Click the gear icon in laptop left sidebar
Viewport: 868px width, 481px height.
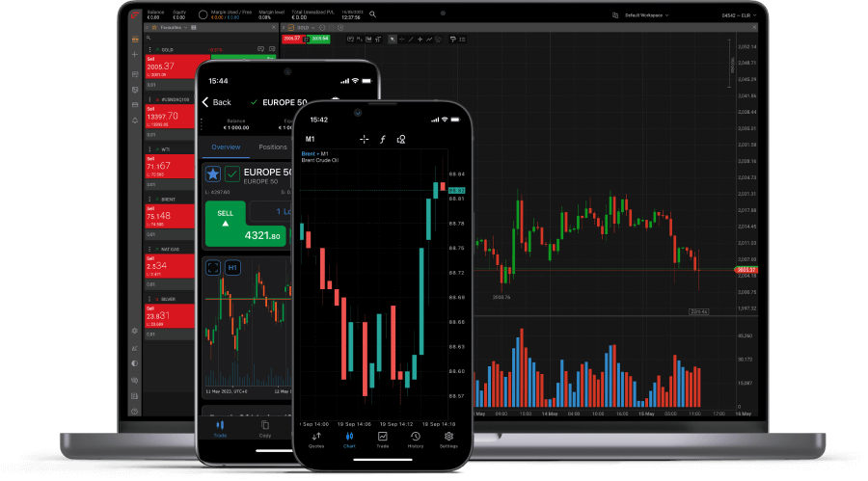click(x=134, y=331)
